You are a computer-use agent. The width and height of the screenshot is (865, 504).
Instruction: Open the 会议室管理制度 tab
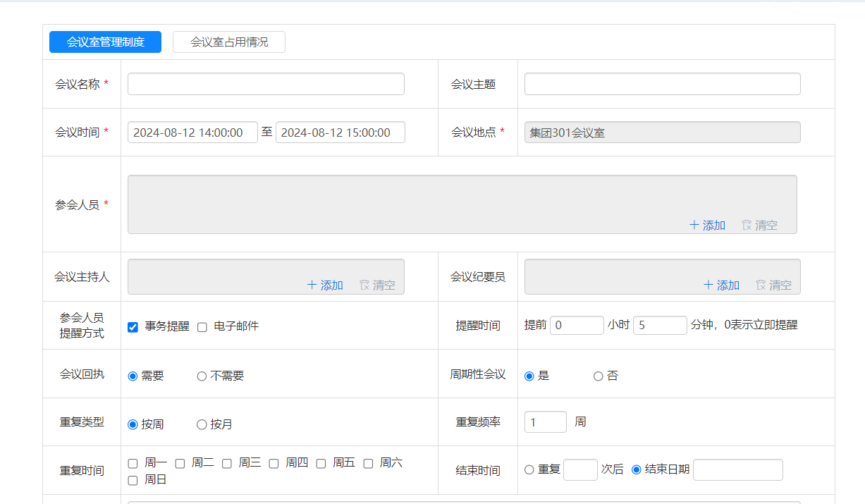tap(105, 42)
